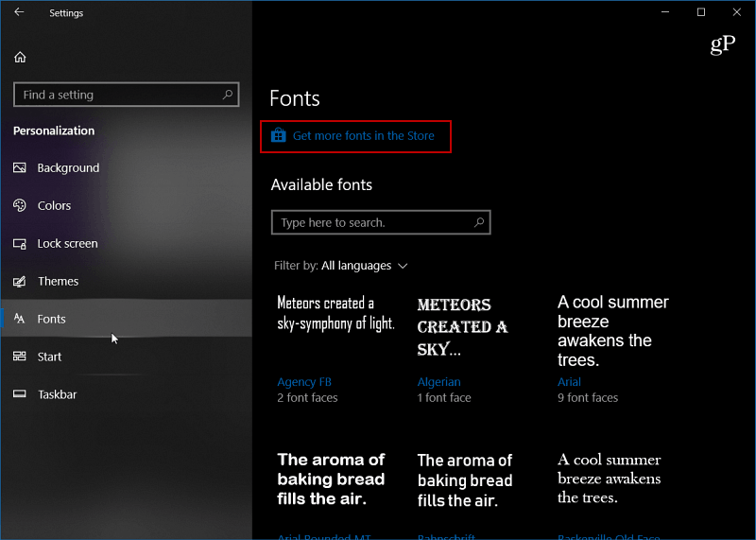Click the Available fonts heading
The image size is (756, 540).
click(x=321, y=184)
